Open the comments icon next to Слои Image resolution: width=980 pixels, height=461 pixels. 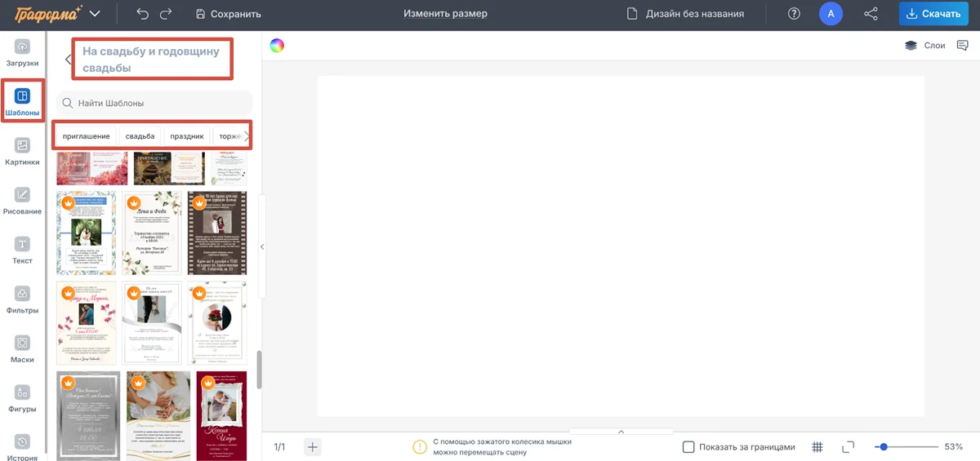[x=962, y=46]
